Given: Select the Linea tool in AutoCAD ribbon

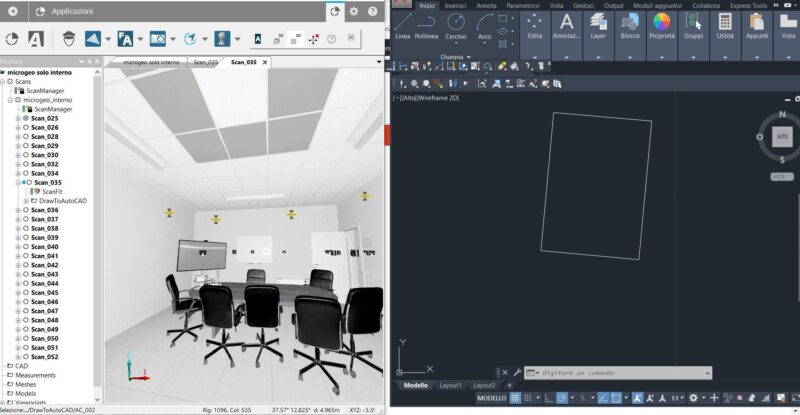Looking at the screenshot, I should coord(403,27).
